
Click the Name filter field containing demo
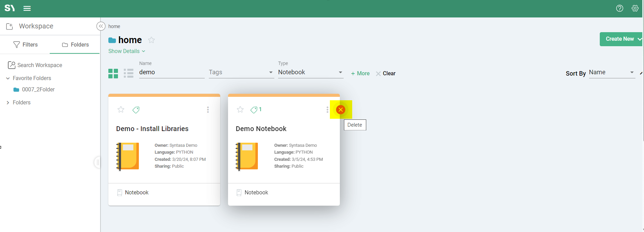(171, 72)
